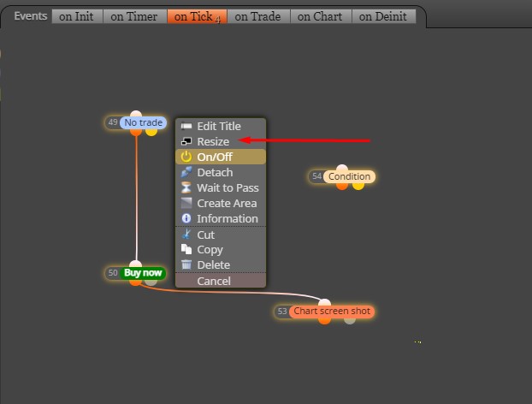Click block number 49 label
Image resolution: width=532 pixels, height=404 pixels.
click(x=113, y=122)
